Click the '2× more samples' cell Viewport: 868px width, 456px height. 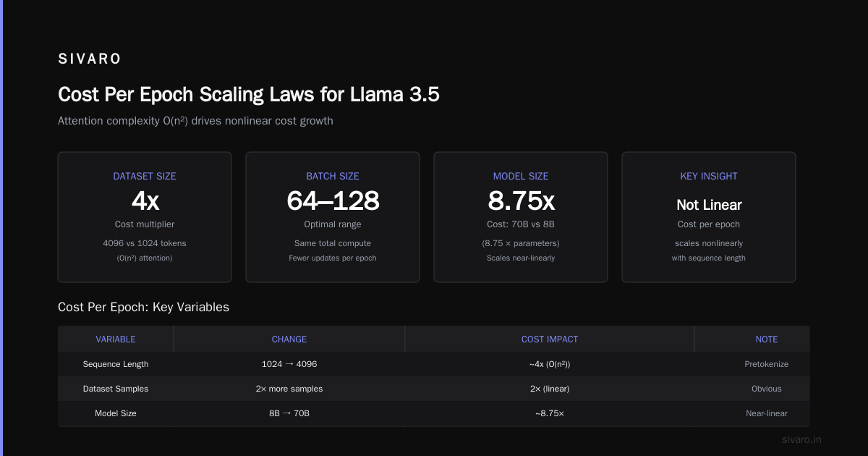tap(289, 389)
